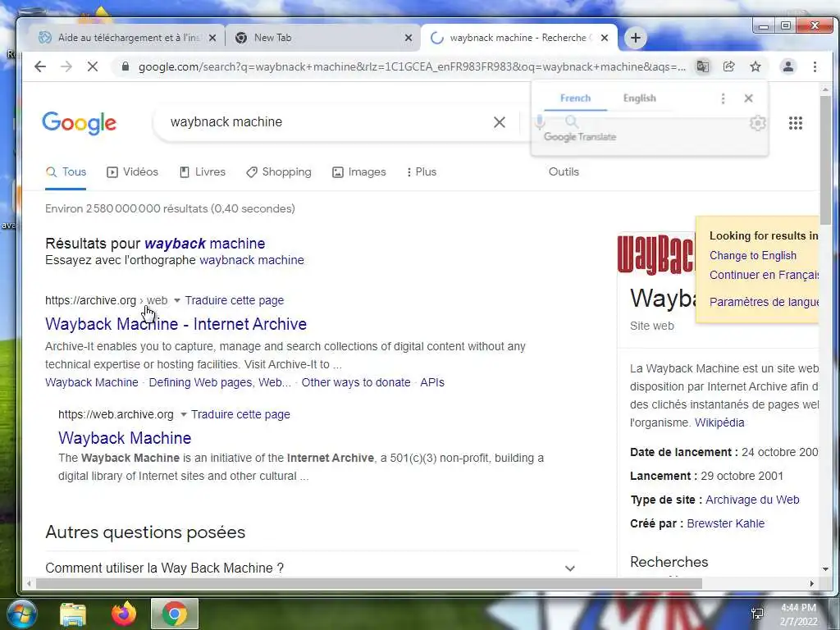Open the Wikipédia link
This screenshot has height=630, width=840.
(x=719, y=422)
